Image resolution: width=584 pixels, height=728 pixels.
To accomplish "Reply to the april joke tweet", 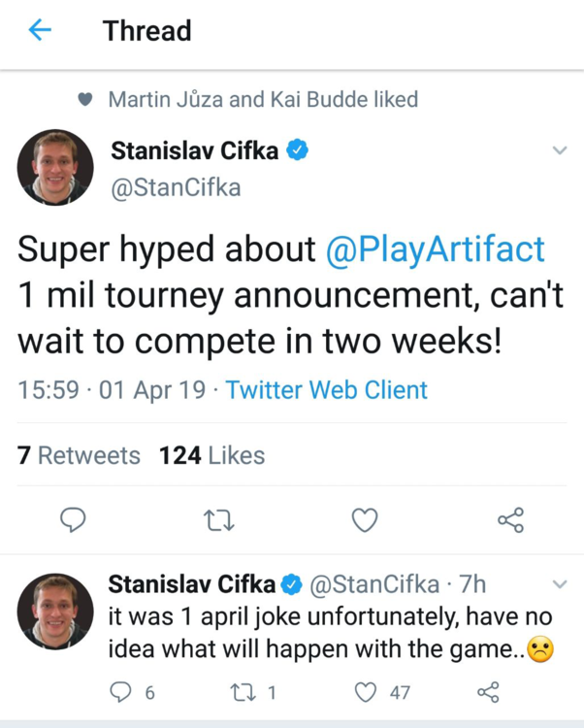I will tap(120, 692).
